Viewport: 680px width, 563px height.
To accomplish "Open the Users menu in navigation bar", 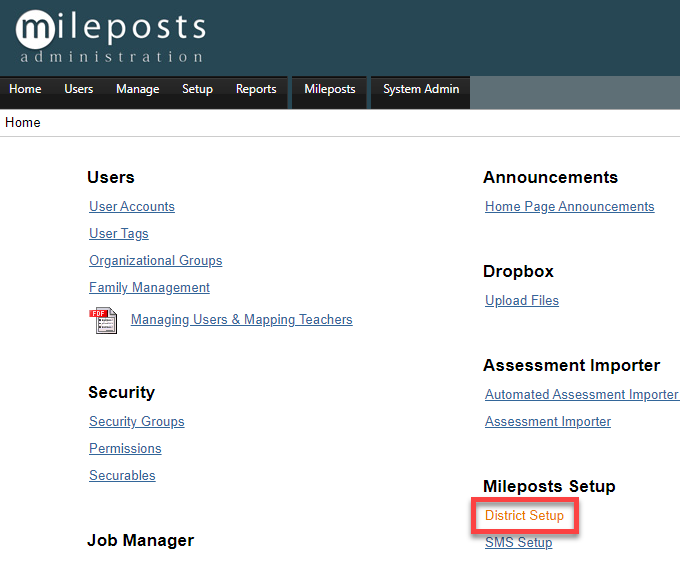I will point(78,89).
